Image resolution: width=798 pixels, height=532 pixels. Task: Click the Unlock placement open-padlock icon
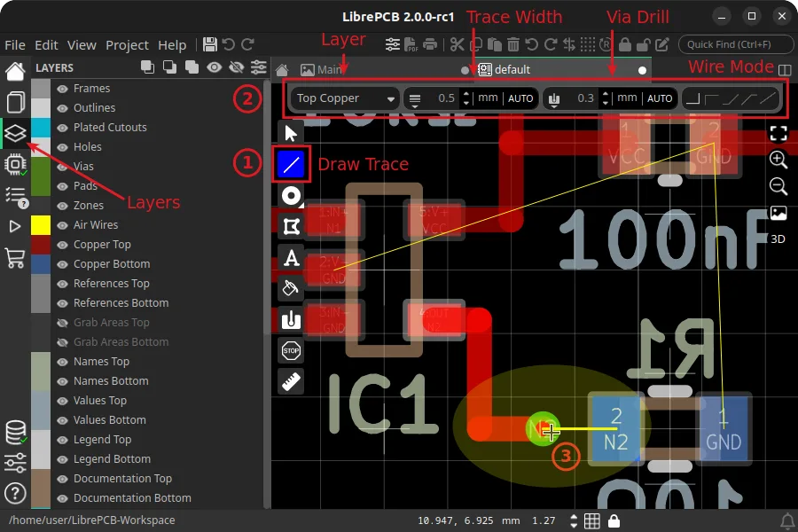[644, 45]
